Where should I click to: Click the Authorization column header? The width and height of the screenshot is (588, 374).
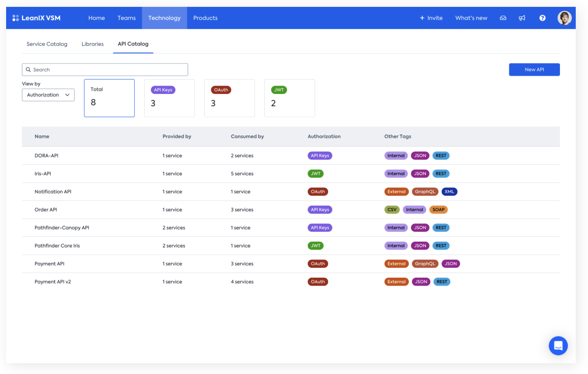(x=324, y=137)
